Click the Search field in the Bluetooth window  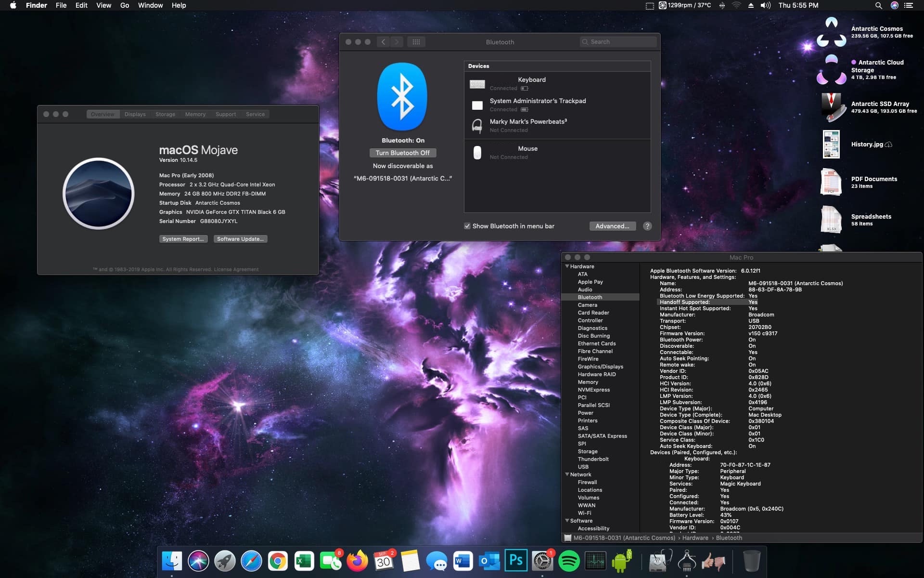pyautogui.click(x=618, y=41)
